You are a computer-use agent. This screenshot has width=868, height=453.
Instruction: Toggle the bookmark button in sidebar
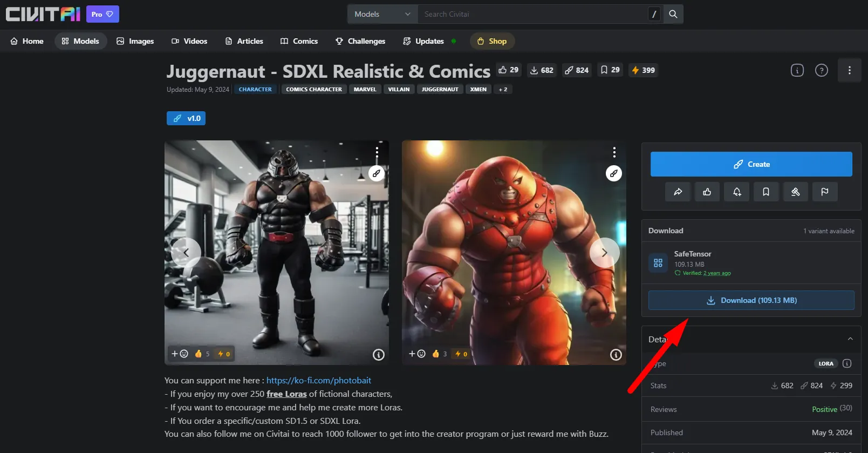(x=766, y=192)
